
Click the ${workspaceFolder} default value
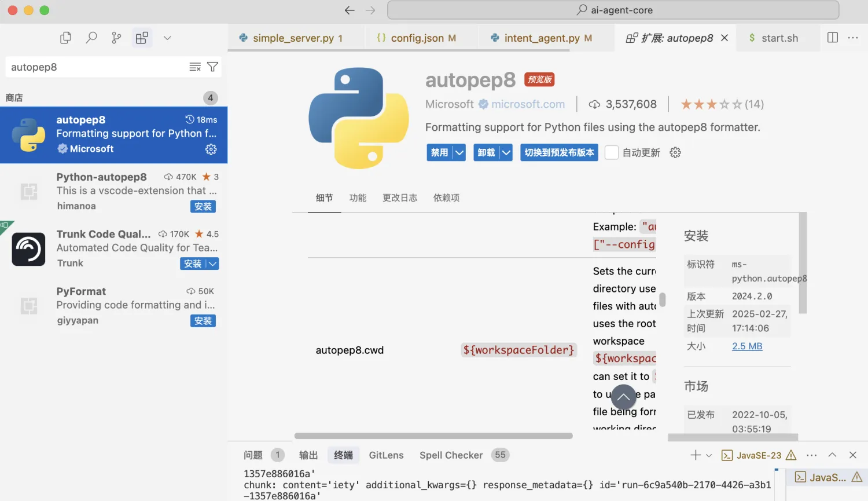pos(518,350)
